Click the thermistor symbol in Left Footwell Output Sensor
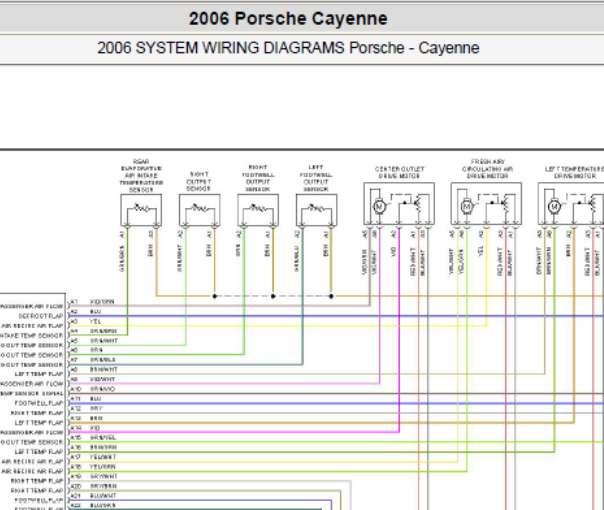The width and height of the screenshot is (604, 510). click(x=317, y=208)
